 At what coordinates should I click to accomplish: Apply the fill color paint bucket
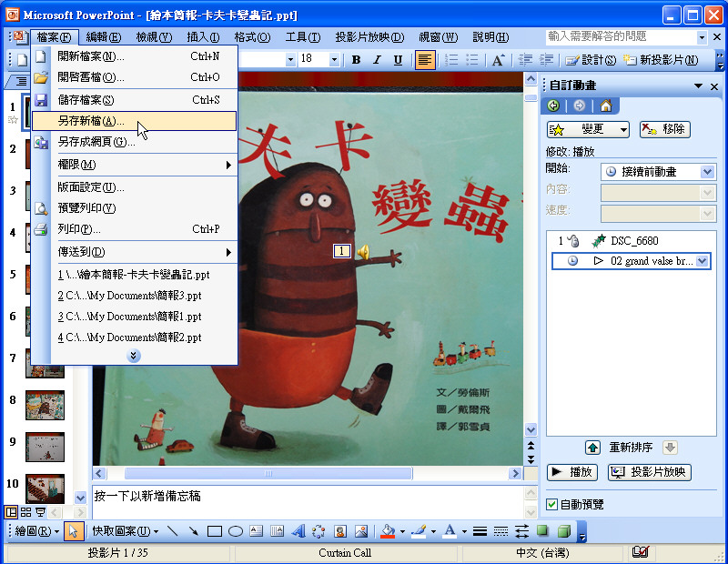388,531
